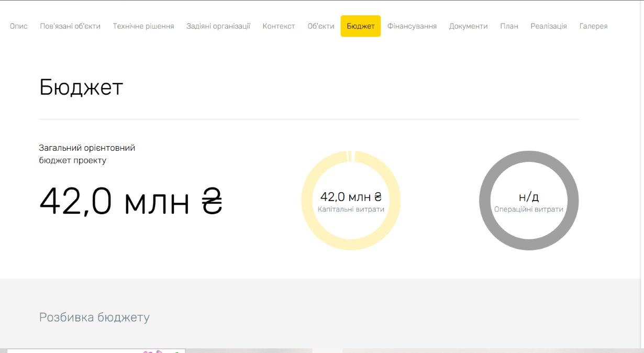Go to Технічне рішення section

point(143,26)
